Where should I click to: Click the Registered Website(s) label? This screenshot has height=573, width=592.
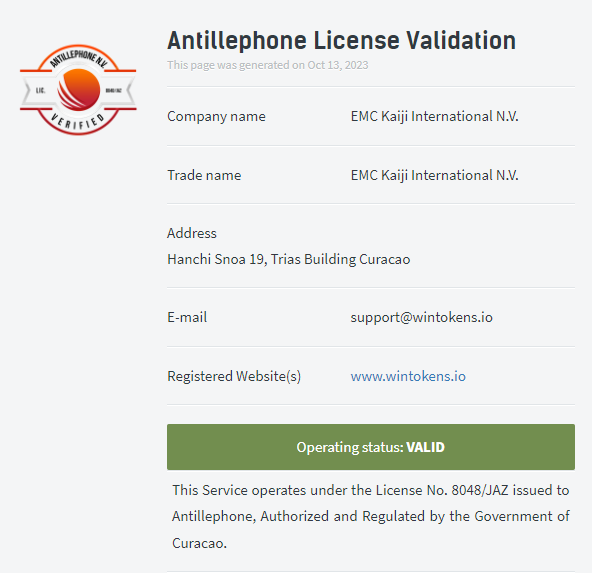(x=234, y=376)
